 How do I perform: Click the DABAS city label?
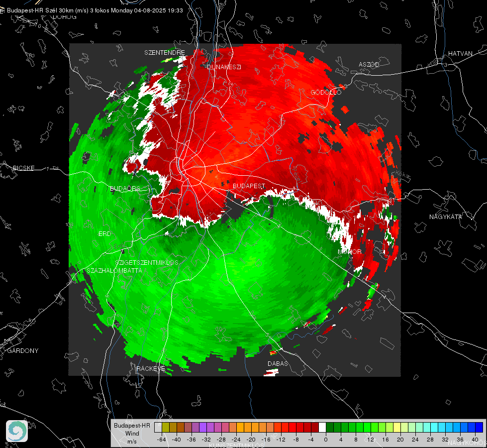(x=278, y=363)
